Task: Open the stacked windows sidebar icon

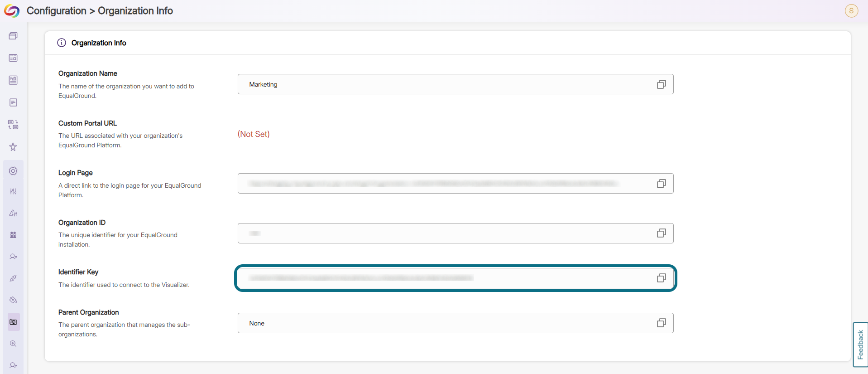Action: click(13, 36)
